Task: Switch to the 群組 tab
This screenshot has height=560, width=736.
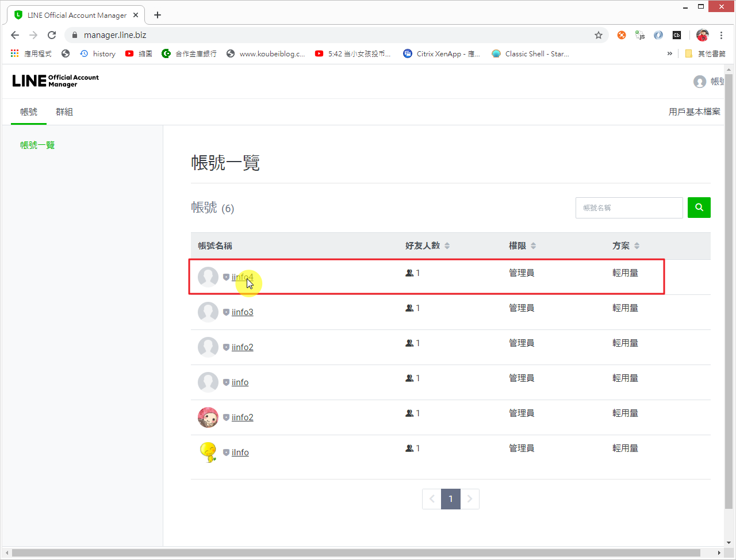Action: (64, 112)
